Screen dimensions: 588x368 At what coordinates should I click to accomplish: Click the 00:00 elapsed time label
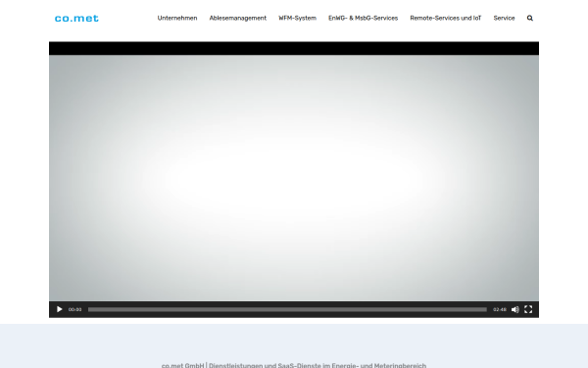pyautogui.click(x=75, y=309)
